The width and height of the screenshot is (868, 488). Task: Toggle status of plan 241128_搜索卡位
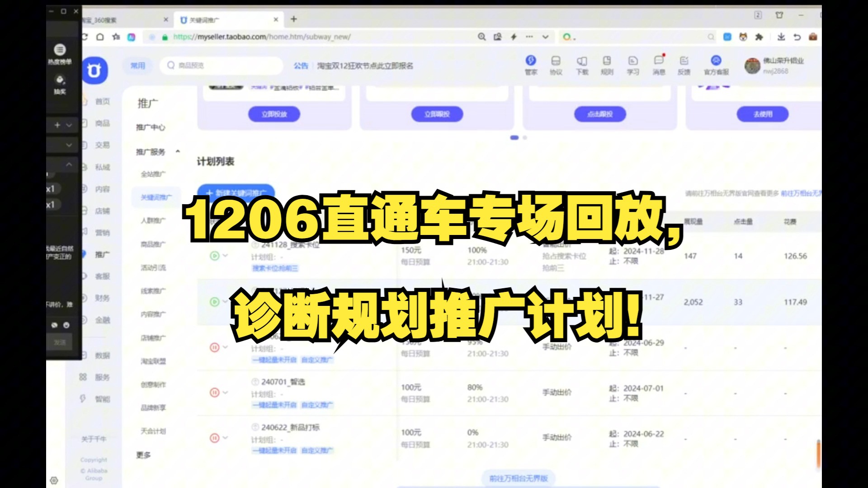point(215,256)
